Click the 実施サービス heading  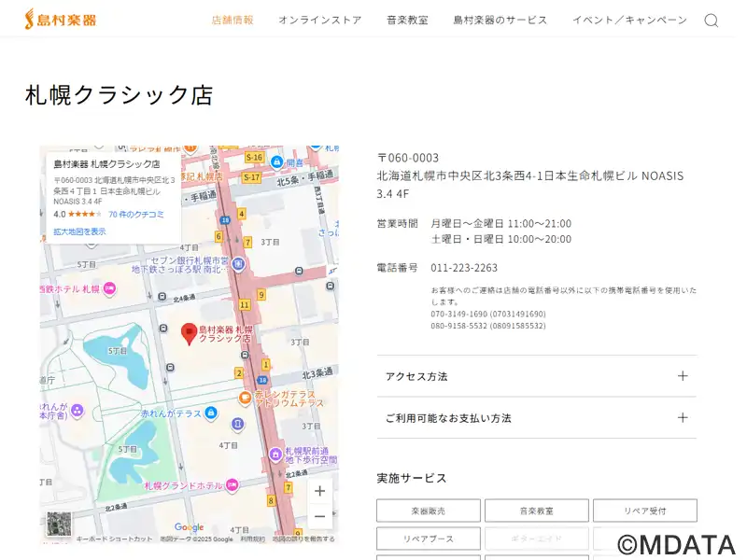click(x=412, y=478)
